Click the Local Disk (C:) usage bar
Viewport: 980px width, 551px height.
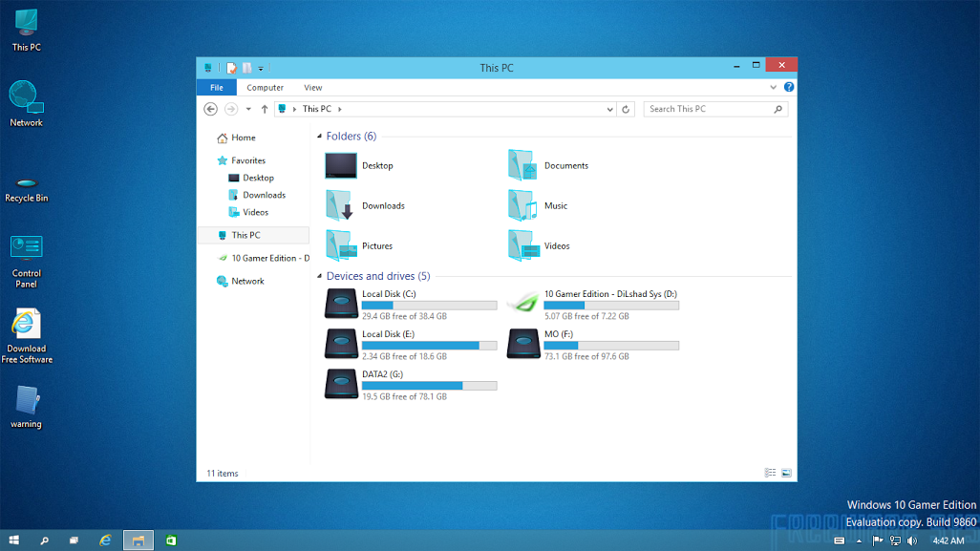(430, 306)
